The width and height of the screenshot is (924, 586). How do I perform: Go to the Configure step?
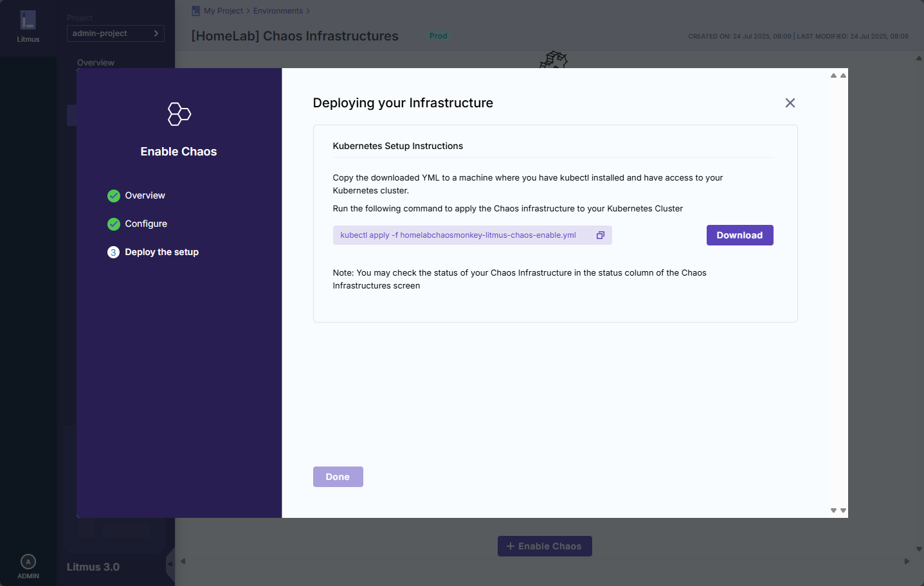pos(146,224)
